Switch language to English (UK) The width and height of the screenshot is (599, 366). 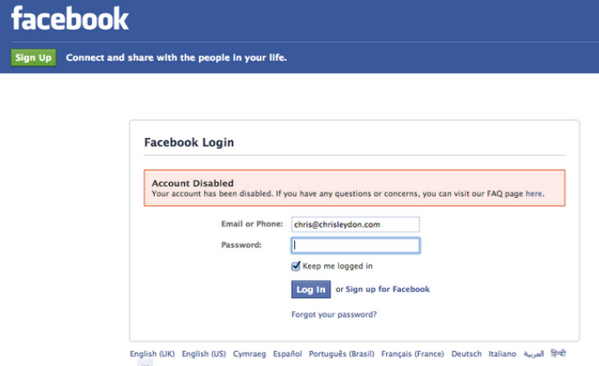pyautogui.click(x=152, y=354)
